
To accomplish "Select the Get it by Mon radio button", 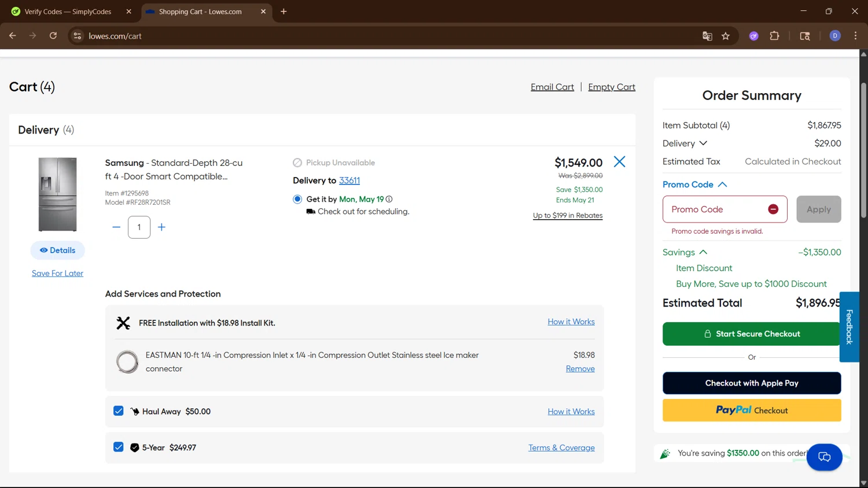I will pyautogui.click(x=297, y=199).
